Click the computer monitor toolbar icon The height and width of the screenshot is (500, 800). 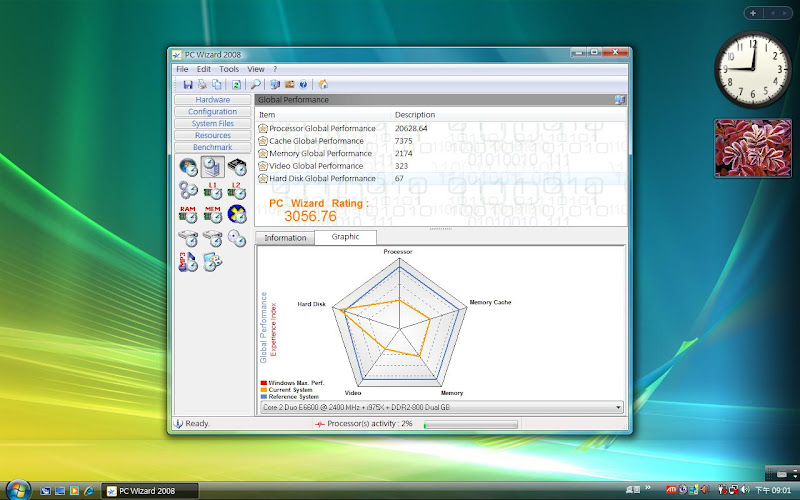click(275, 85)
